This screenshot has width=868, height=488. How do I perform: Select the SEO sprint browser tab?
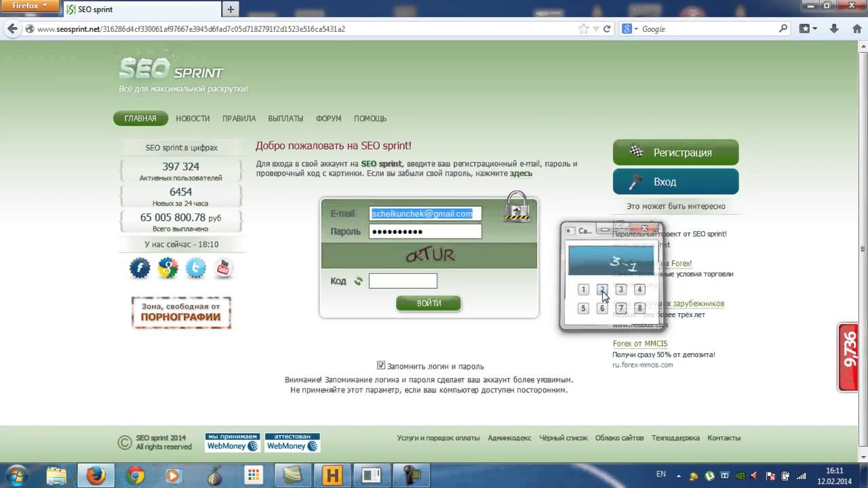click(142, 9)
